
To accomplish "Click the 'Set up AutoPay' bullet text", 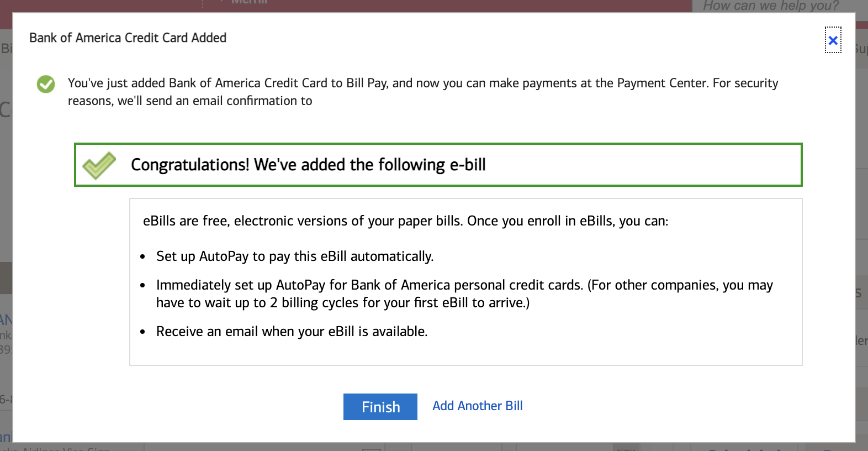I will tap(295, 256).
